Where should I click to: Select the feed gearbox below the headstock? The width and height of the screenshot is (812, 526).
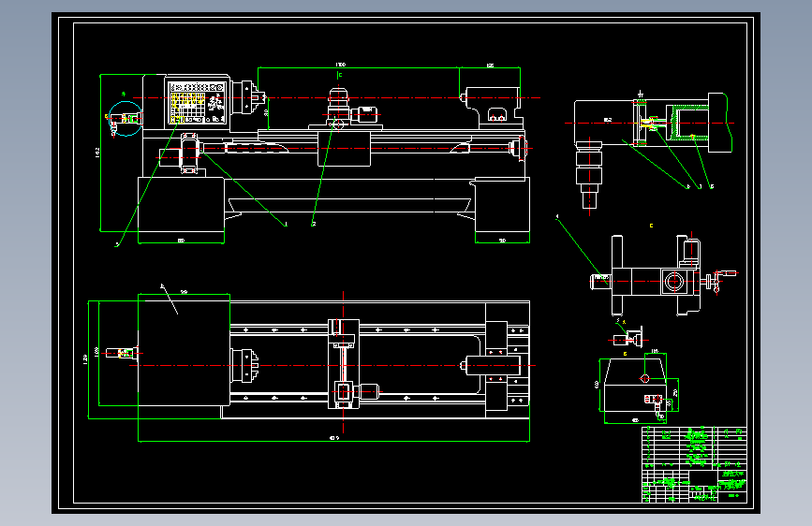pyautogui.click(x=189, y=153)
